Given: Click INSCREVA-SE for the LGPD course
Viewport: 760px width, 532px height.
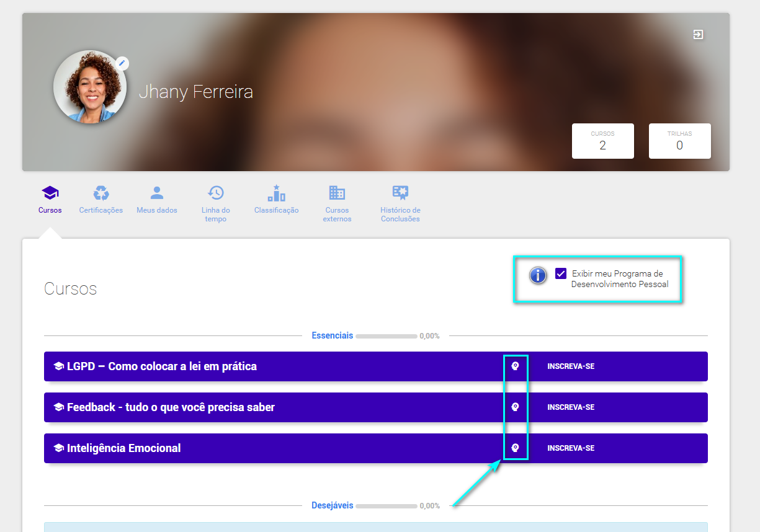Looking at the screenshot, I should (x=571, y=366).
